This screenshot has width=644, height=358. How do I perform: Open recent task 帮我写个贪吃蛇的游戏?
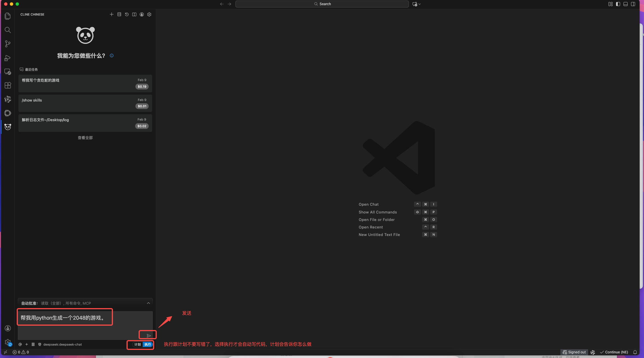85,83
